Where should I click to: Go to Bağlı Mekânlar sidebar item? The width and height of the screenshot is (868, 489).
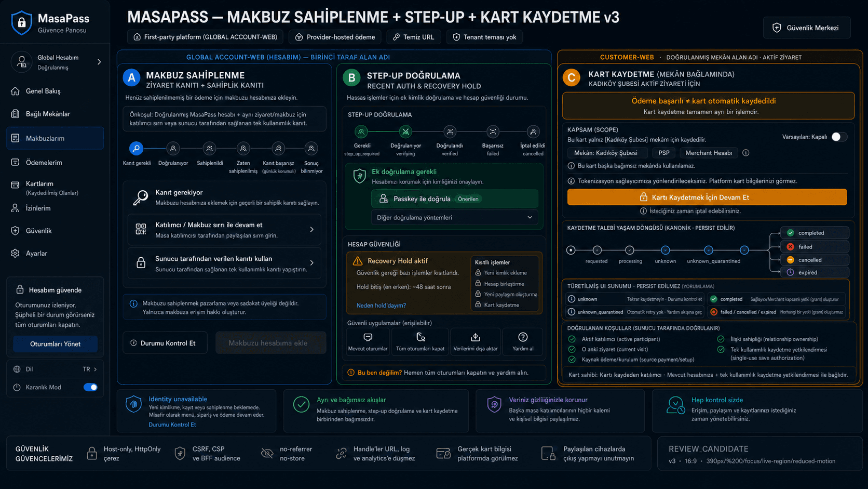[x=55, y=114]
